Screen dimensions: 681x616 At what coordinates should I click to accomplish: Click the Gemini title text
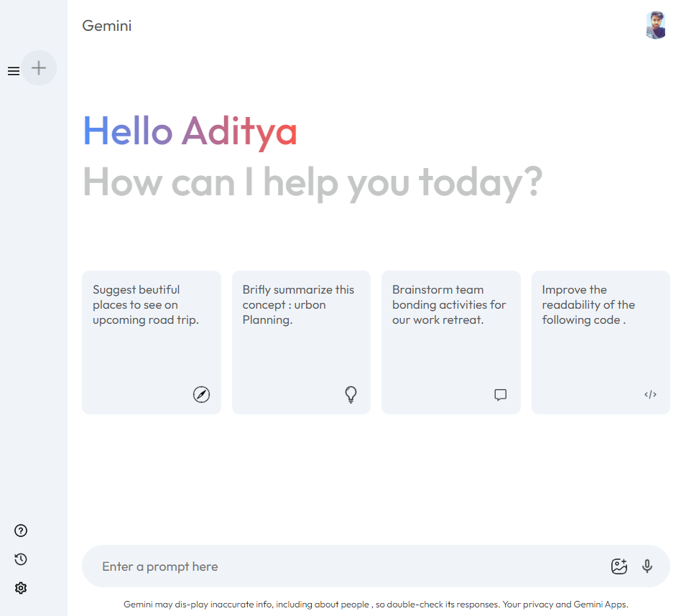[x=107, y=26]
